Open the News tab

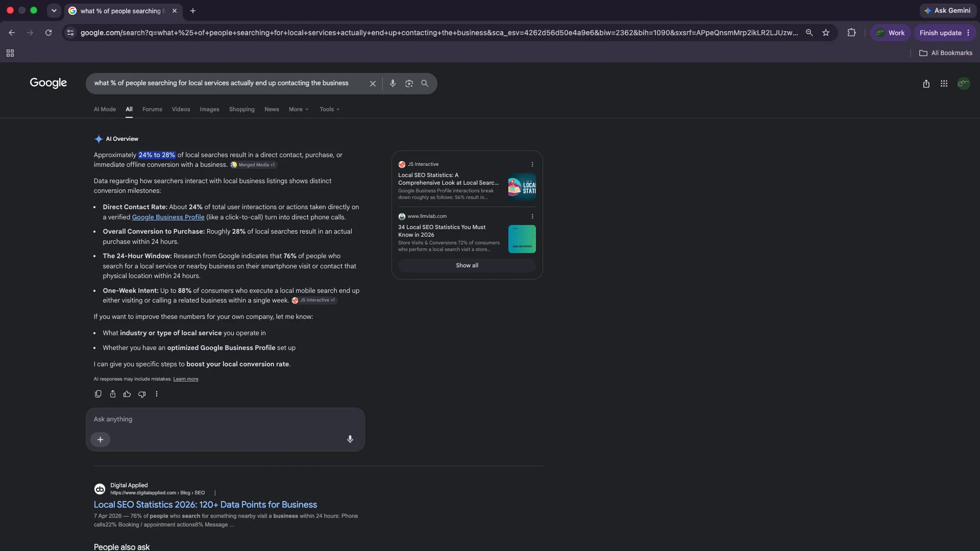click(x=272, y=109)
